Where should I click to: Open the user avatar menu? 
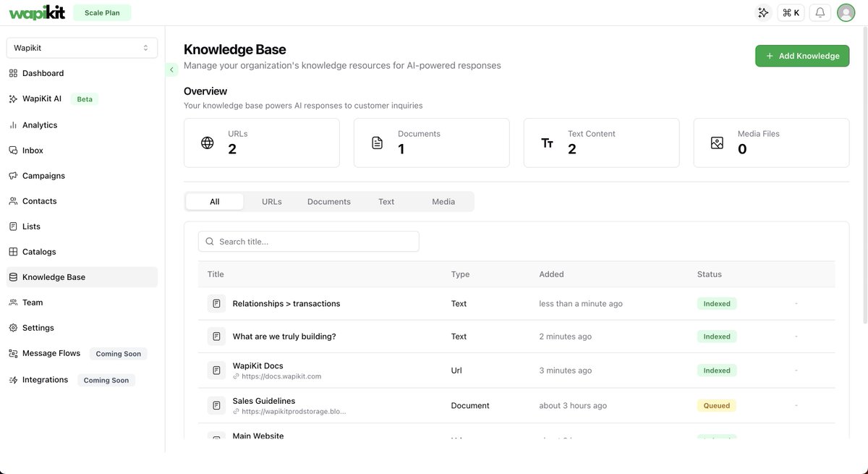[x=846, y=12]
